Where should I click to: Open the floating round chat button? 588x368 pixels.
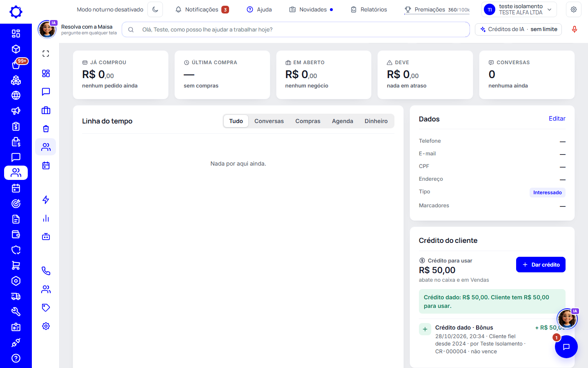[566, 347]
